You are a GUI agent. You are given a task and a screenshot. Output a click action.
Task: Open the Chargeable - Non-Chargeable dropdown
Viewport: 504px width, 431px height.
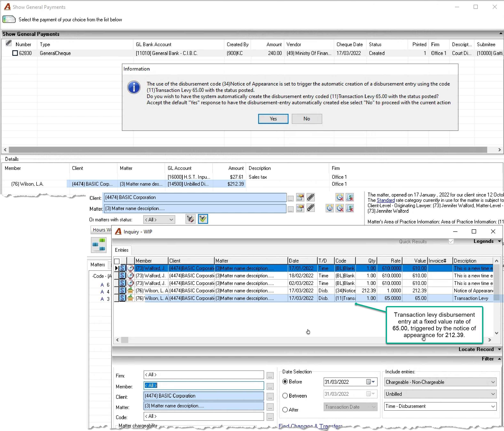[441, 382]
